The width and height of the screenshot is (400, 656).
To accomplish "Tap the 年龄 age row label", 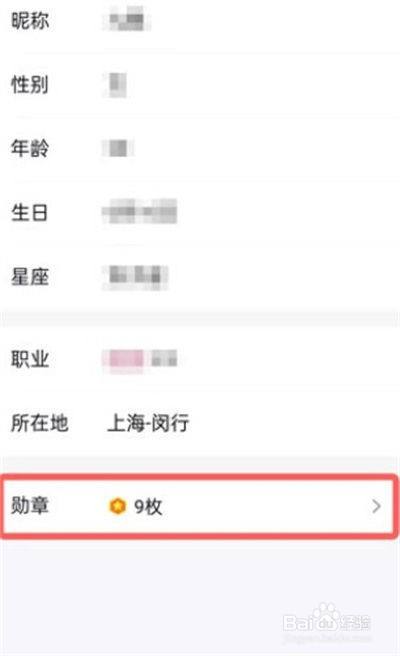I will [30, 148].
